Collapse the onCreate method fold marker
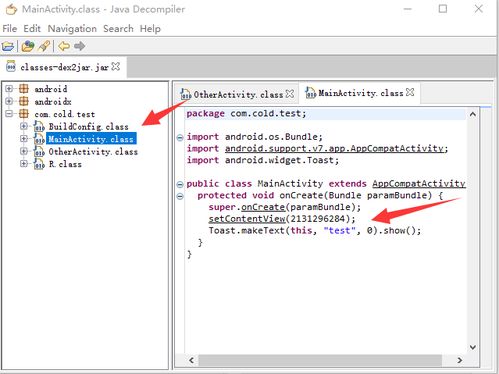Image resolution: width=499 pixels, height=374 pixels. [x=180, y=196]
